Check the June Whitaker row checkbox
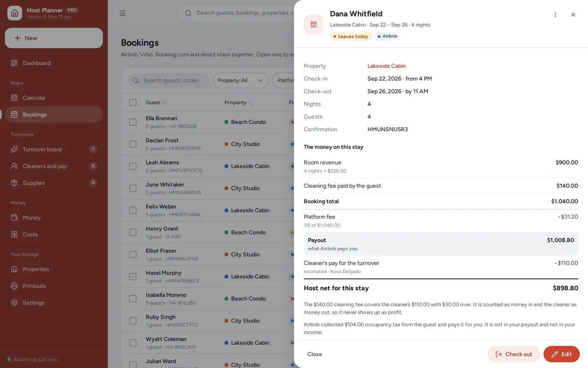The width and height of the screenshot is (588, 368). (x=133, y=188)
